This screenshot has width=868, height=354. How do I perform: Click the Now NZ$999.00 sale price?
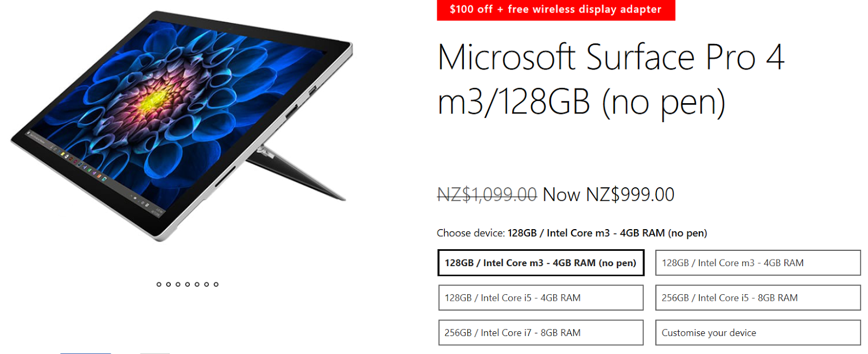click(609, 194)
